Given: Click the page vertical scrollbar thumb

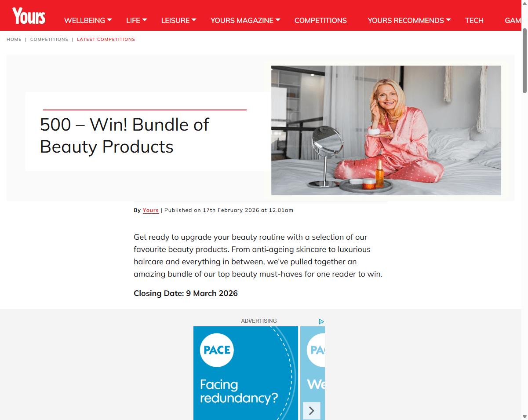Looking at the screenshot, I should 524,60.
